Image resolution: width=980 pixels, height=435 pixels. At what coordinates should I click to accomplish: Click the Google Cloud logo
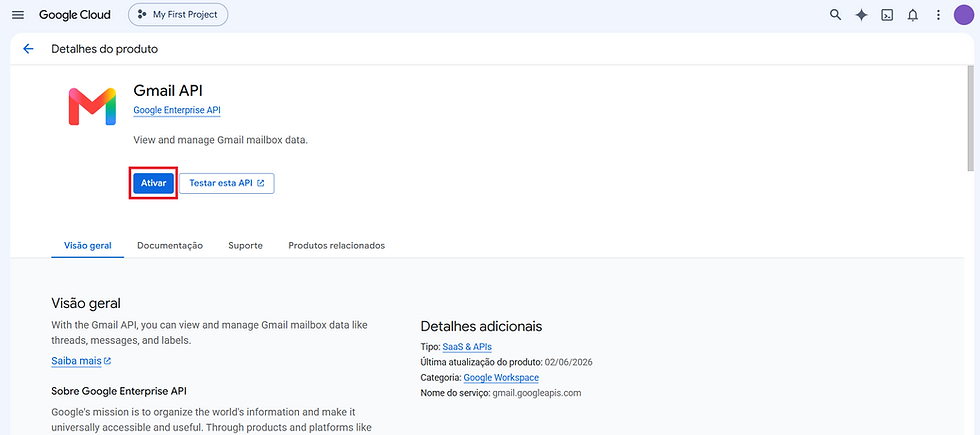(x=74, y=15)
